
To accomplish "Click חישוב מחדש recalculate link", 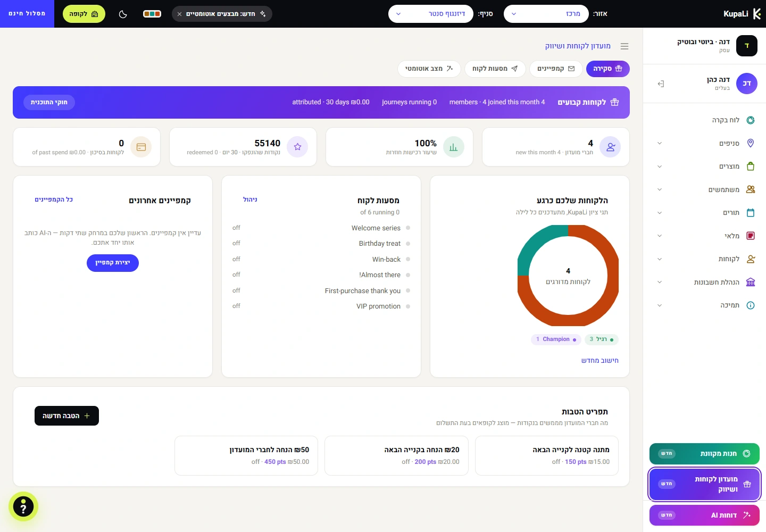I will (600, 361).
